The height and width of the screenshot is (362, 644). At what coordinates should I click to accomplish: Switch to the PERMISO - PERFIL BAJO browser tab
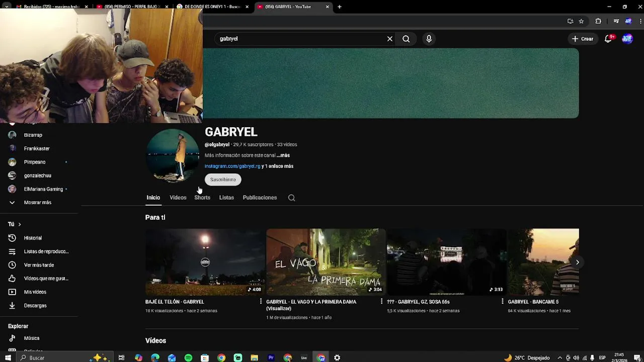point(132,7)
